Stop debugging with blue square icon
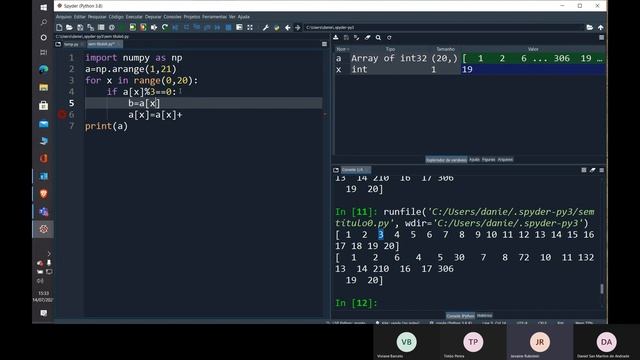The image size is (640, 360). (228, 27)
